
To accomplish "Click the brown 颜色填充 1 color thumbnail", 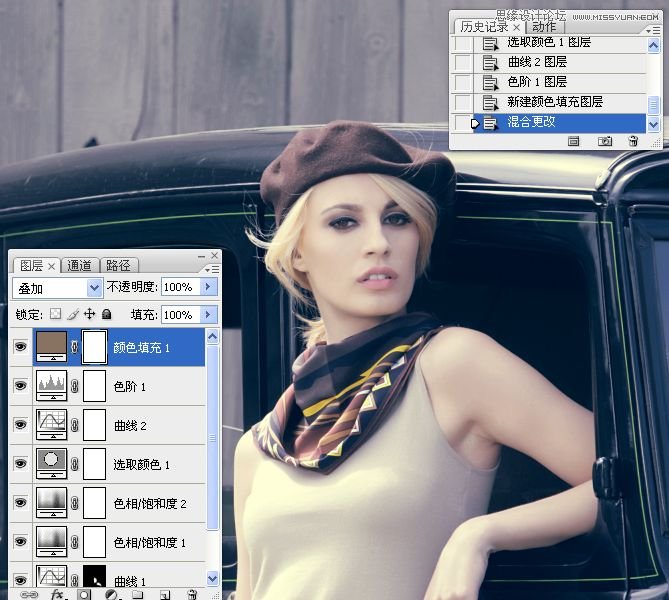I will click(51, 347).
